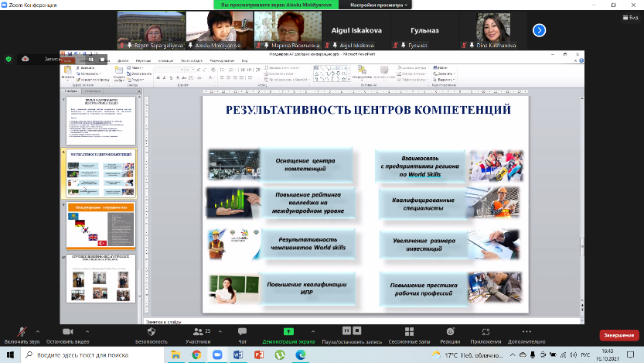644x363 pixels.
Task: Pause the recording in Zoom toolbar
Action: pyautogui.click(x=347, y=330)
